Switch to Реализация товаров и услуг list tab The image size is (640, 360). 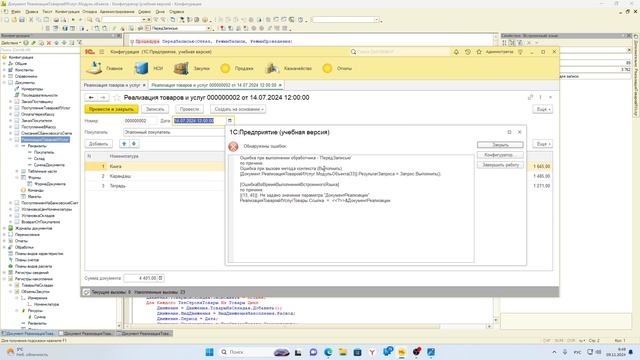click(111, 85)
